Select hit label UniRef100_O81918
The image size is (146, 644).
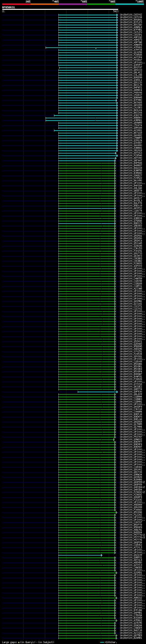pos(131,151)
